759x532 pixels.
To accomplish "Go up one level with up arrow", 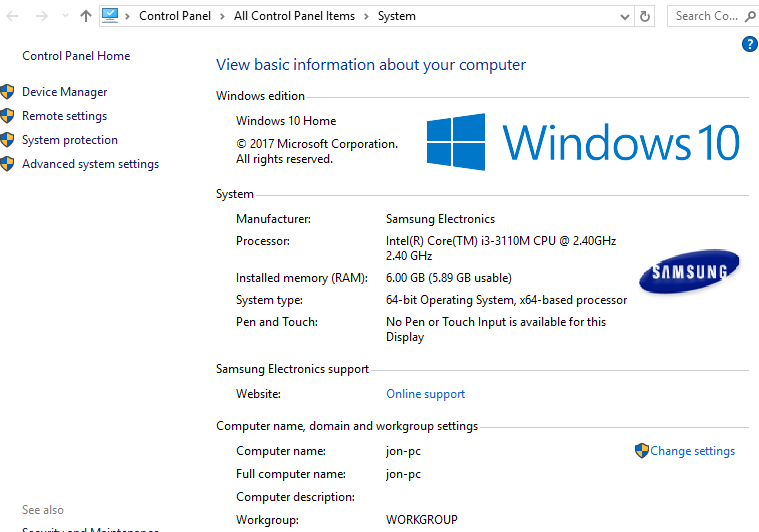I will [86, 16].
